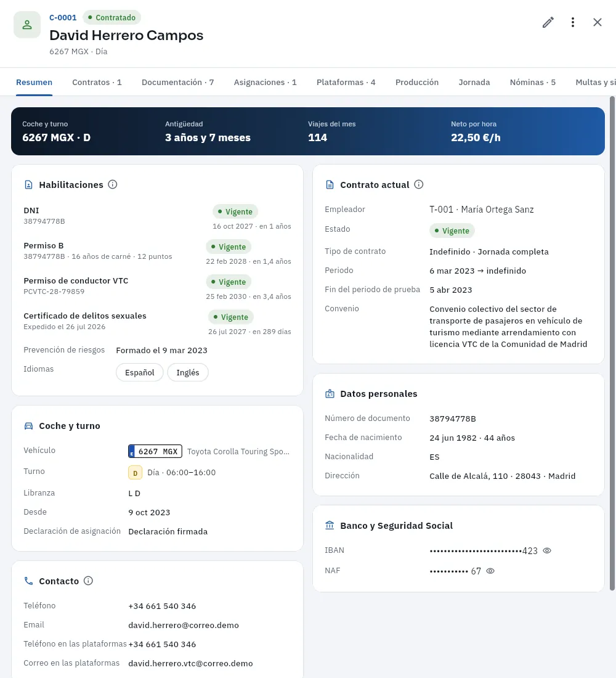Close the driver detail panel

(x=598, y=22)
